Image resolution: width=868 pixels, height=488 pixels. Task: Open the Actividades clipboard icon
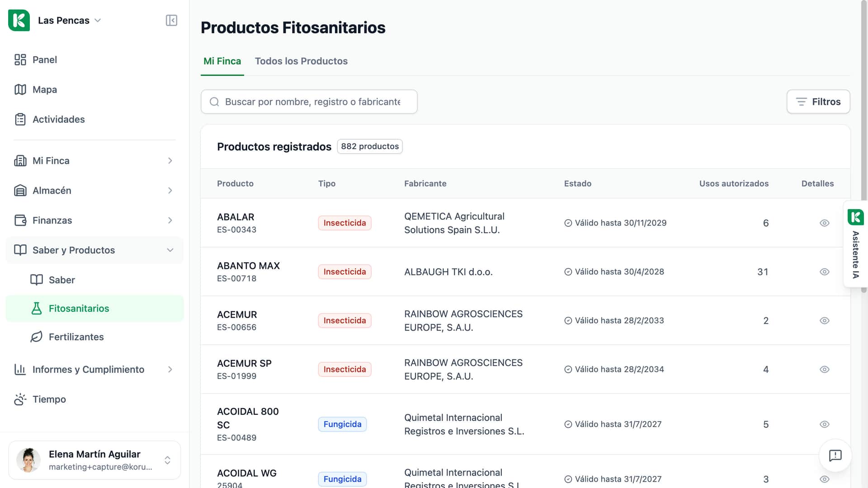[x=20, y=119]
